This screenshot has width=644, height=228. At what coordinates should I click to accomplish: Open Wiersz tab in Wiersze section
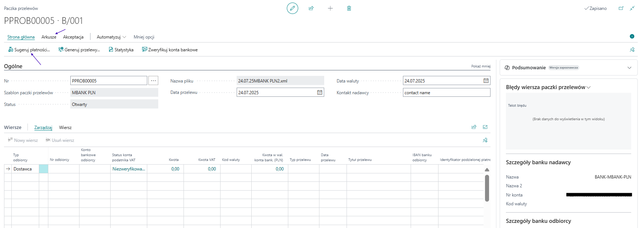(x=65, y=128)
